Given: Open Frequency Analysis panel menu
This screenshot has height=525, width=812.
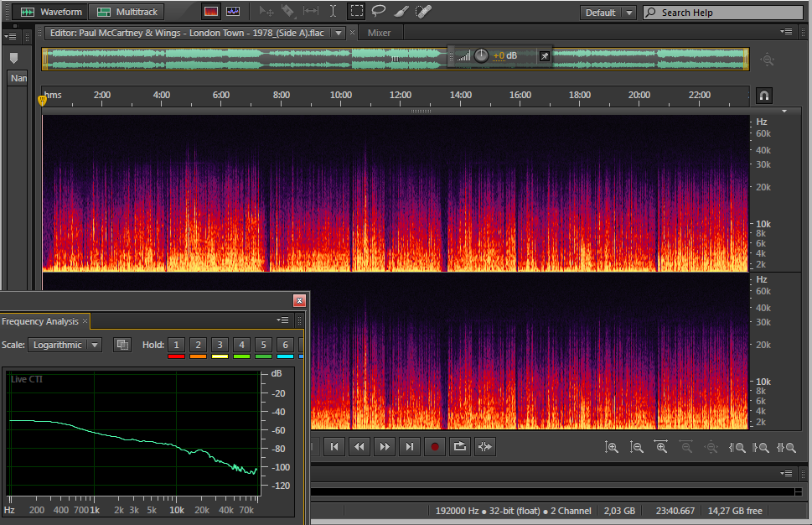Looking at the screenshot, I should (x=282, y=320).
